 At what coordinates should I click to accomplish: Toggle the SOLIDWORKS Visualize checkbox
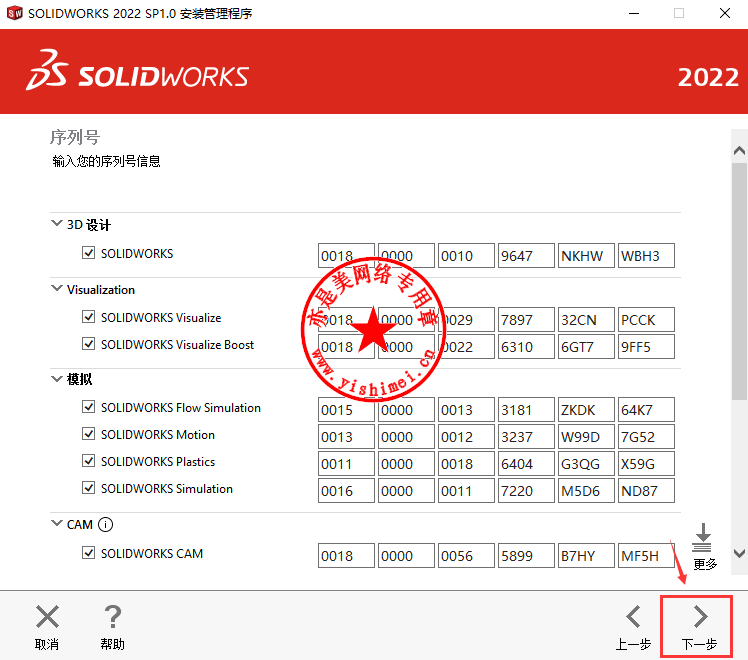[88, 317]
